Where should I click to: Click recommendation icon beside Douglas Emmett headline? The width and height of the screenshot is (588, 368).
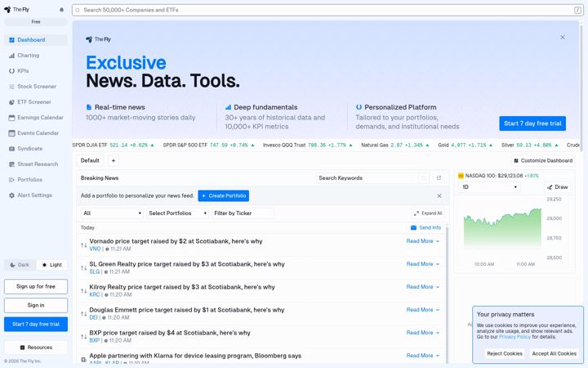click(83, 314)
